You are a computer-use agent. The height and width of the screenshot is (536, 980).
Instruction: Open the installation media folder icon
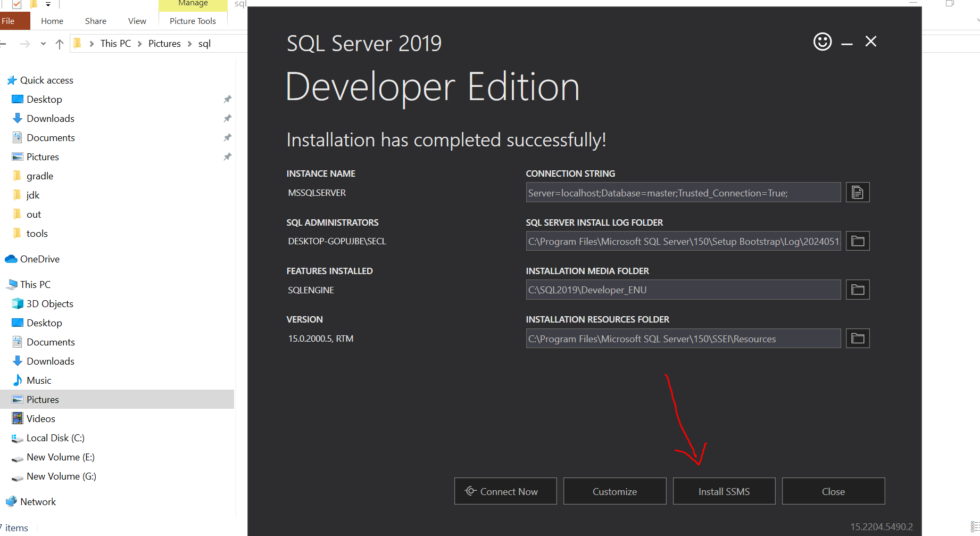coord(858,290)
